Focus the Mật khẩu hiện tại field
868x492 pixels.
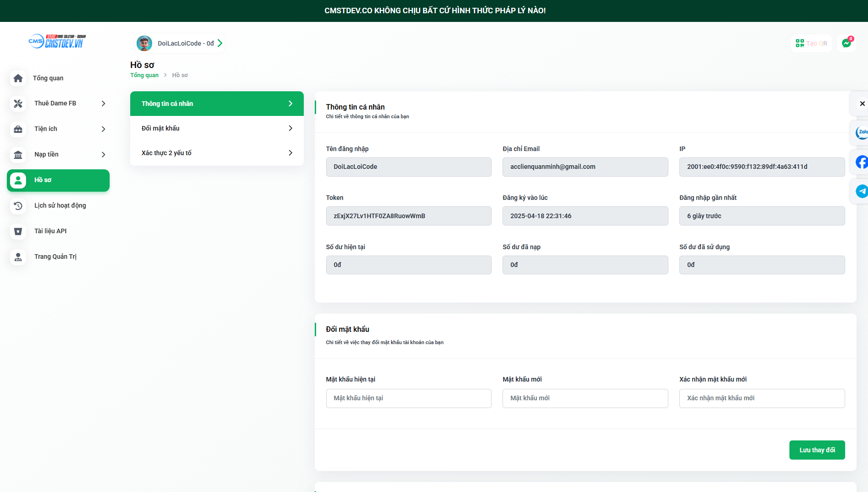408,398
